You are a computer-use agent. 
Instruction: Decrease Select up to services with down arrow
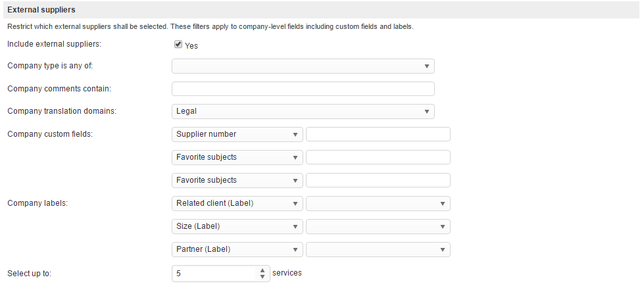click(262, 277)
